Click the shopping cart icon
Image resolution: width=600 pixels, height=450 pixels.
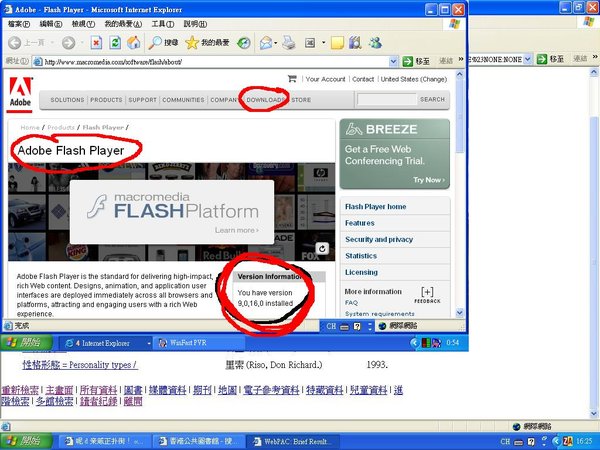click(x=292, y=78)
